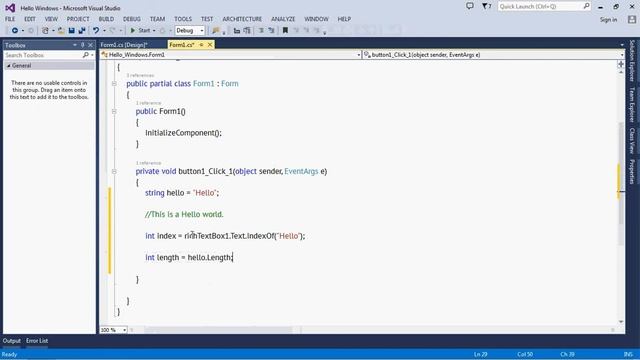Pin the Form1.cs tab with pushpin icon
This screenshot has height=360, width=640.
201,44
